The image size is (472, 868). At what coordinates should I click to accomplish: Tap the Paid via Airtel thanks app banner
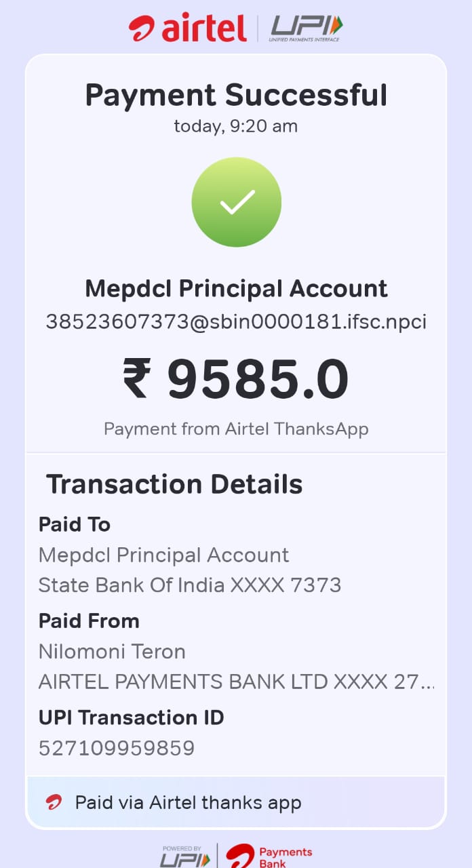click(x=236, y=803)
